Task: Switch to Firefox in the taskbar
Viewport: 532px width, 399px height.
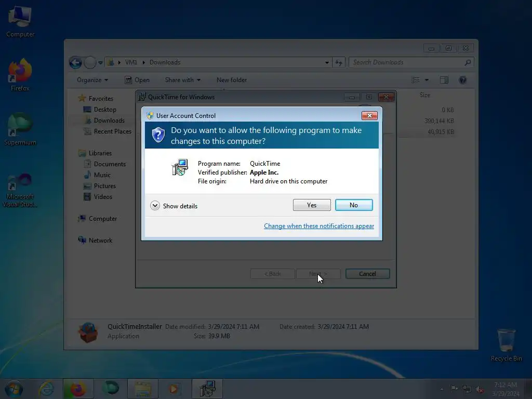Action: pos(78,389)
